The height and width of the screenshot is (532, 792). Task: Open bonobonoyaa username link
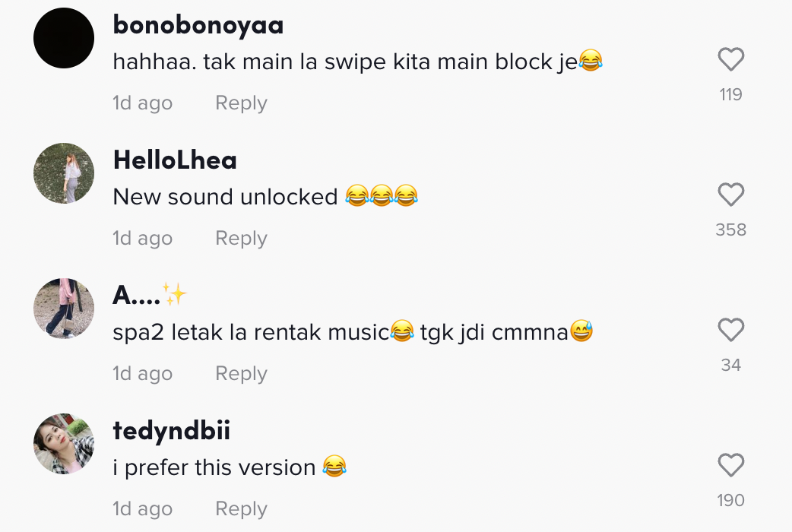198,25
